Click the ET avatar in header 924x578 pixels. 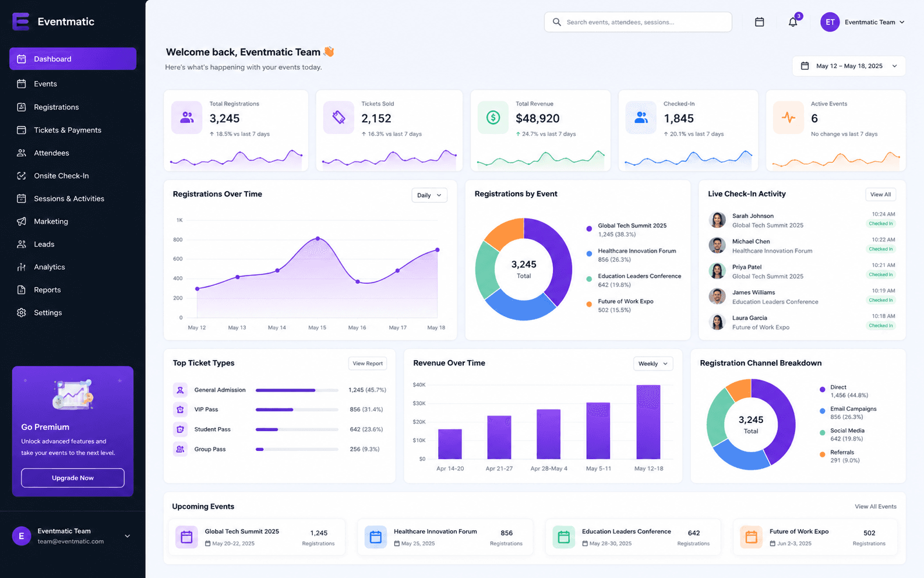pyautogui.click(x=830, y=22)
